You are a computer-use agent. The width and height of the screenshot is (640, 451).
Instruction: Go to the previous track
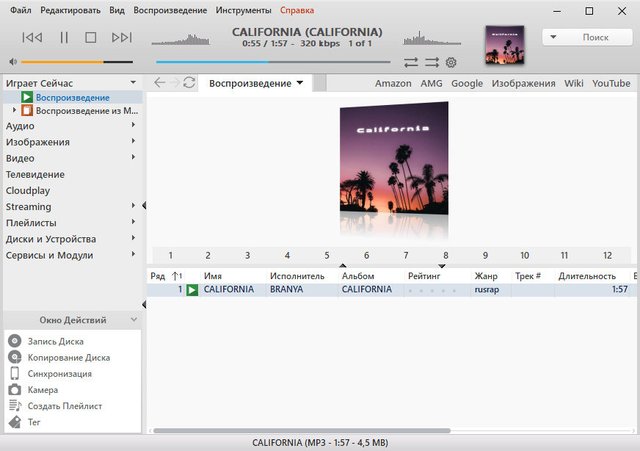(x=32, y=37)
